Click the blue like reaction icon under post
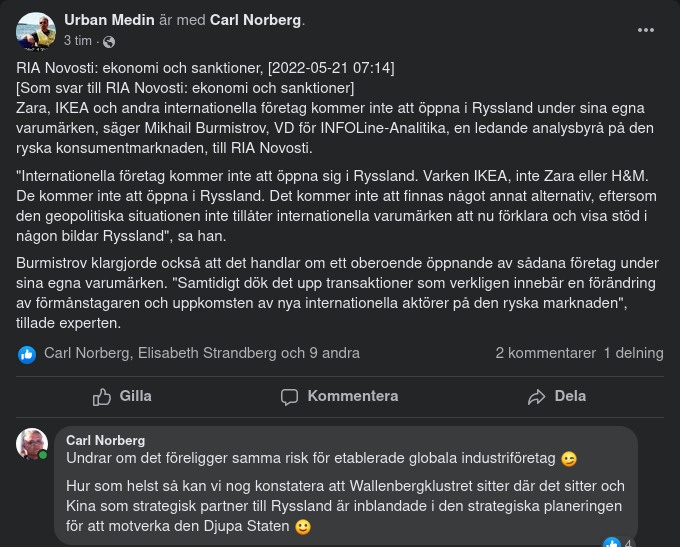The image size is (680, 547). click(x=27, y=353)
